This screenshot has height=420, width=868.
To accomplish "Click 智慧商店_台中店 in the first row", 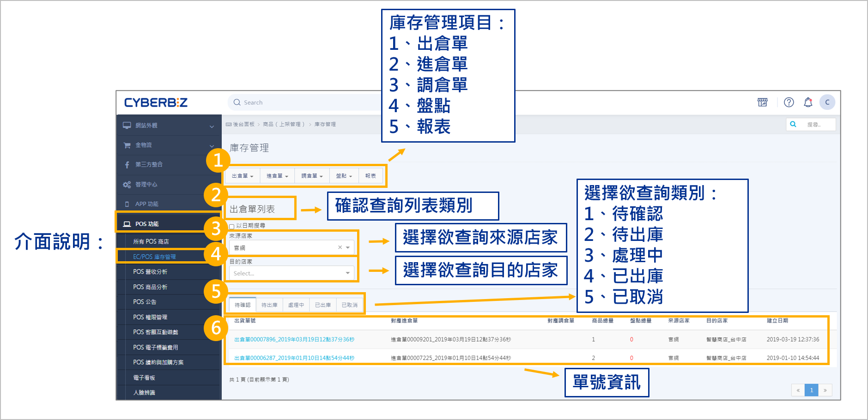I will tap(726, 339).
